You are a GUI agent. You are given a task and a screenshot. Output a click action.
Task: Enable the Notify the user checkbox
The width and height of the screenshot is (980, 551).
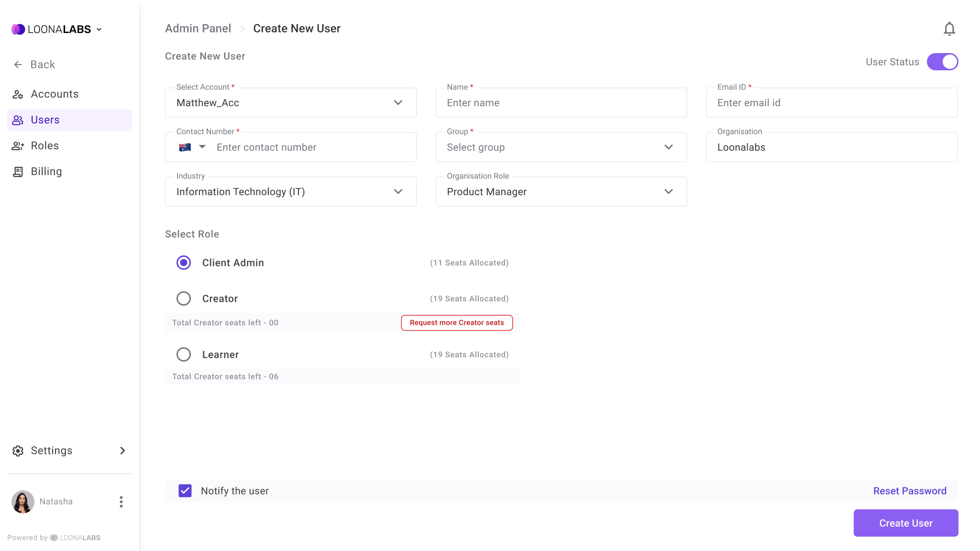point(185,490)
